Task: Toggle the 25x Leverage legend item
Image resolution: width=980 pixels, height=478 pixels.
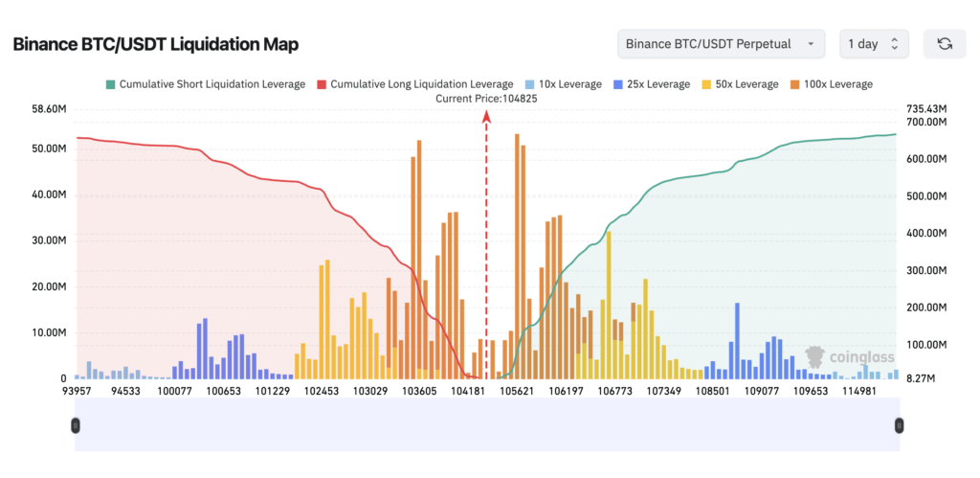Action: click(652, 84)
